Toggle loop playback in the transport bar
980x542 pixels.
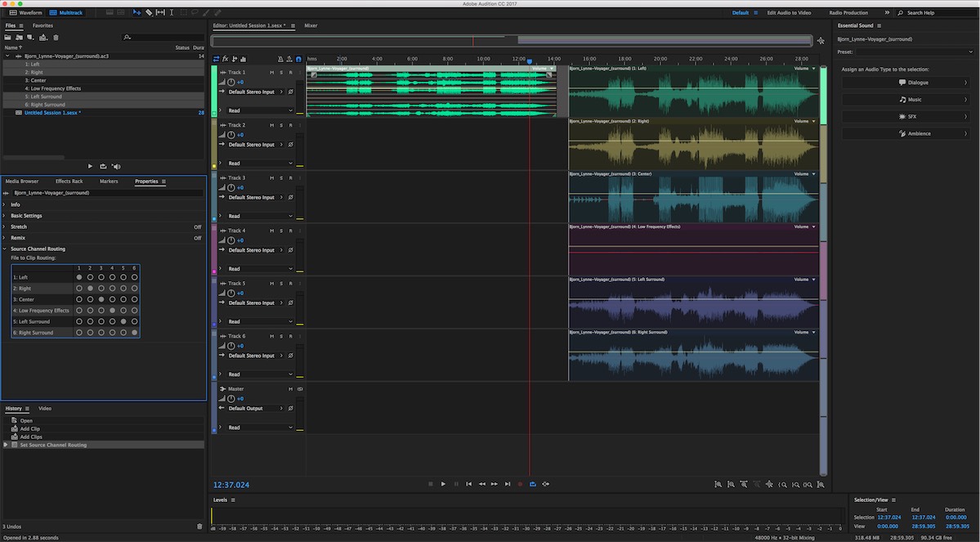tap(533, 484)
